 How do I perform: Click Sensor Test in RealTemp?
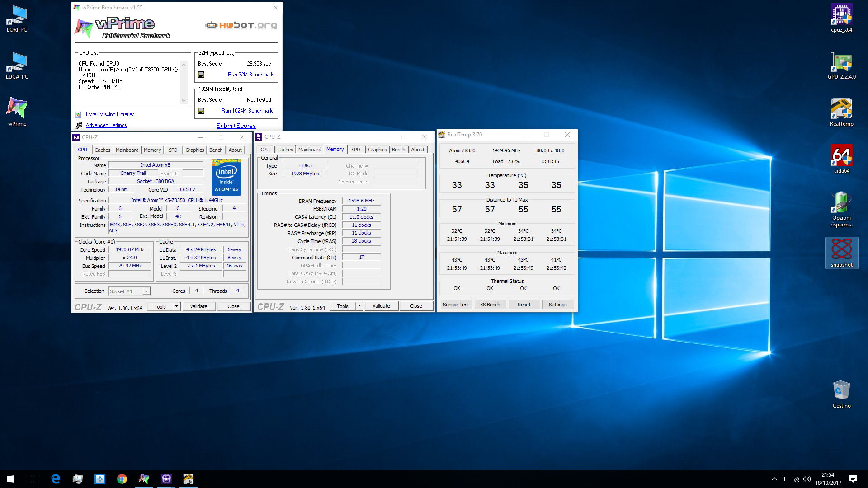(456, 305)
